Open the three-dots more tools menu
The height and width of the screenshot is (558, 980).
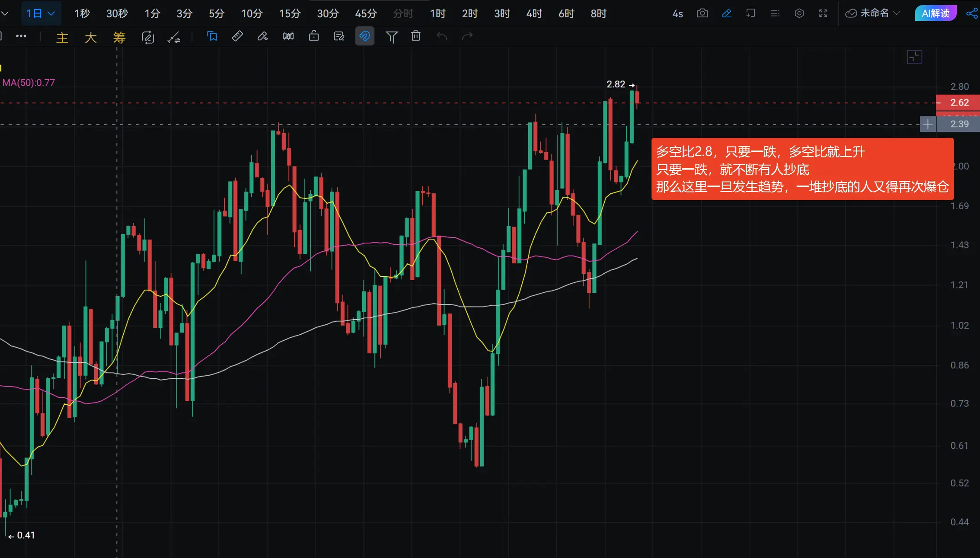[x=21, y=36]
